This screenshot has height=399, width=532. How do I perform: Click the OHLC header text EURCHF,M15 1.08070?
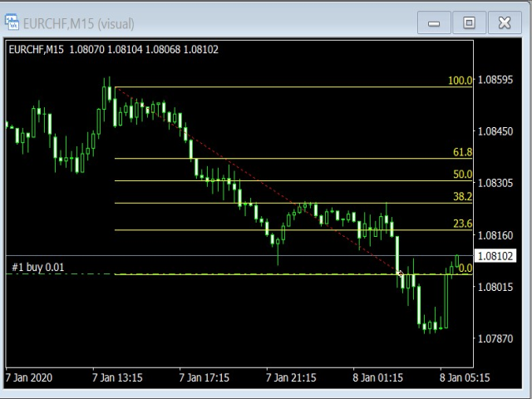[57, 50]
